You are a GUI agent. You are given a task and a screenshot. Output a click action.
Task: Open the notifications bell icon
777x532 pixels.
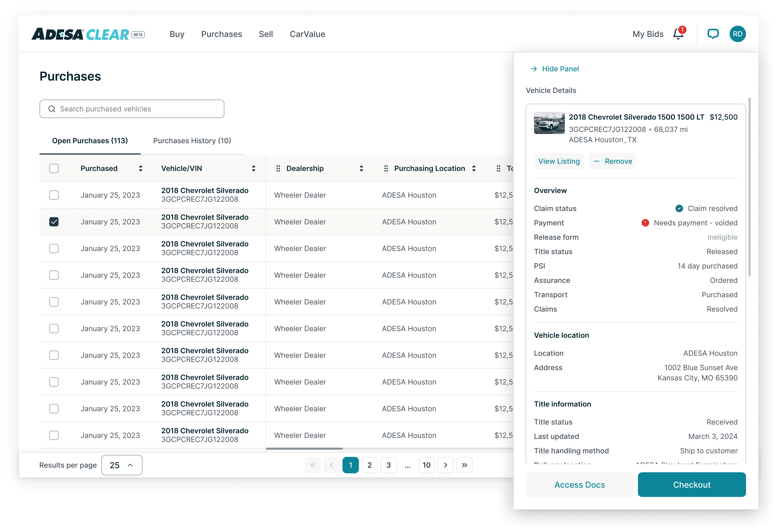[678, 34]
